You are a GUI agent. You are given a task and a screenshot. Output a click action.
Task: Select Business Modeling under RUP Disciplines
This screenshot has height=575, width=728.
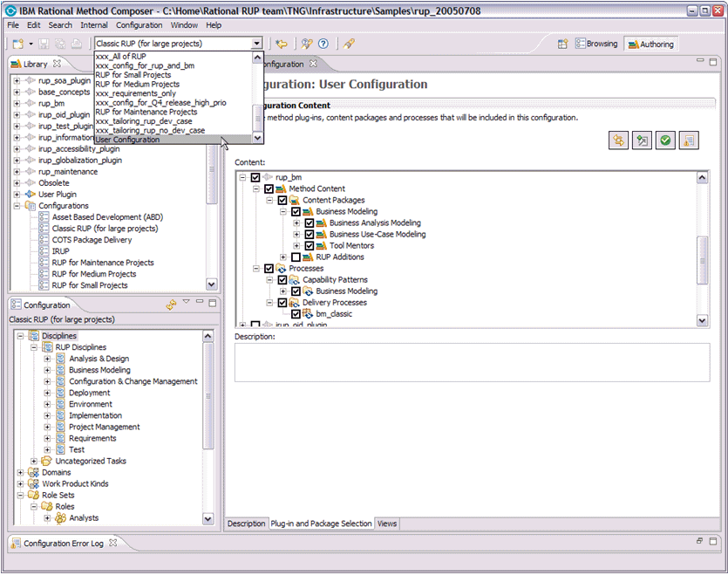pyautogui.click(x=99, y=370)
